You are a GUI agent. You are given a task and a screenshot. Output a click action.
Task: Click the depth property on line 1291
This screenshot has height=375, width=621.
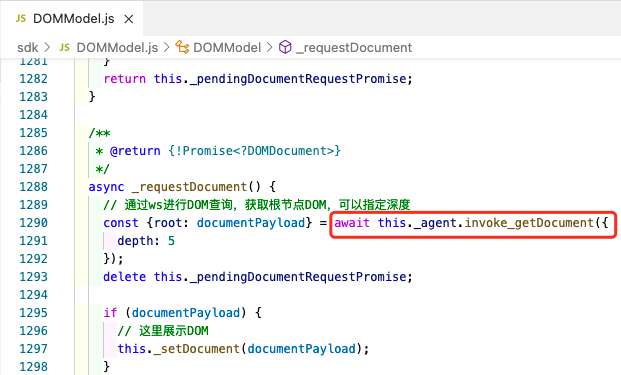pyautogui.click(x=135, y=241)
